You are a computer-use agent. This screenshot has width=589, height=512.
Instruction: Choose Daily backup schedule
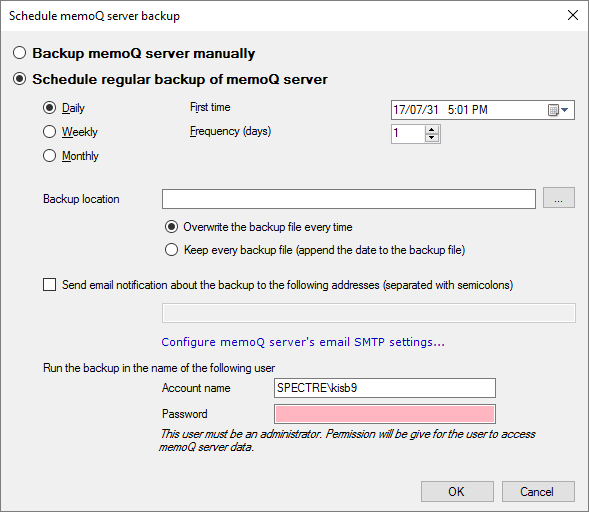point(49,108)
